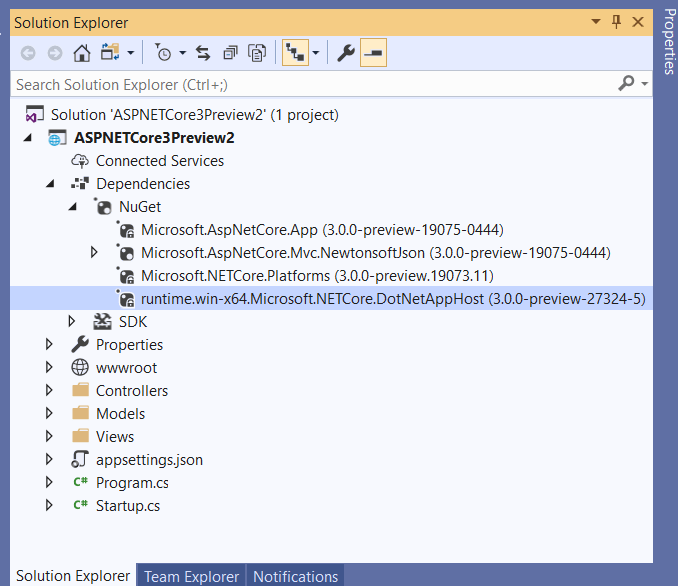
Task: Click the Dependencies node icon
Action: (x=80, y=183)
